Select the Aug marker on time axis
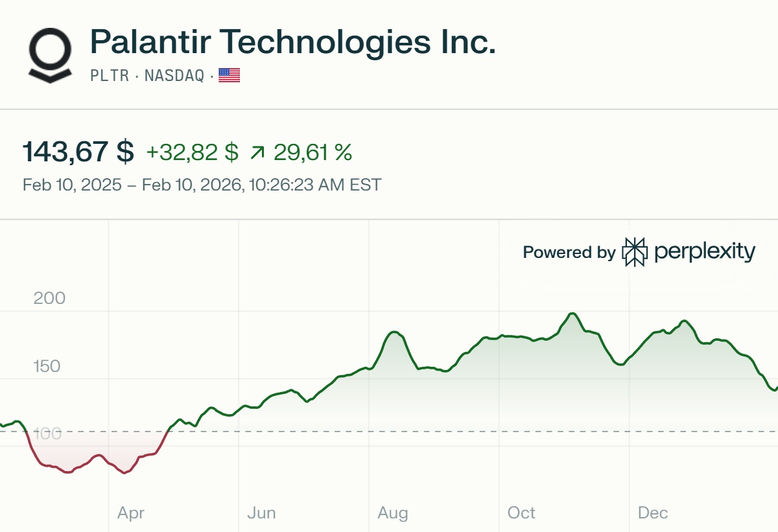This screenshot has width=778, height=532. [393, 513]
